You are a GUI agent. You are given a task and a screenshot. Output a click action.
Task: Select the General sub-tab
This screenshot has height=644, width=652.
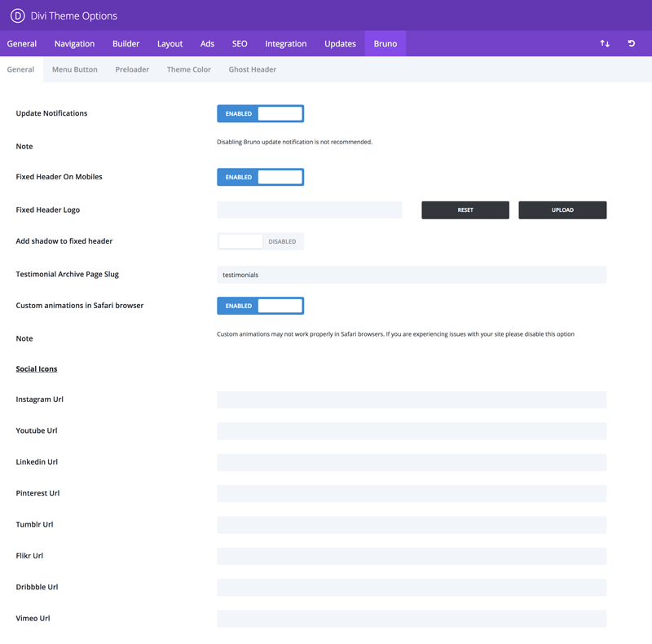(x=20, y=69)
